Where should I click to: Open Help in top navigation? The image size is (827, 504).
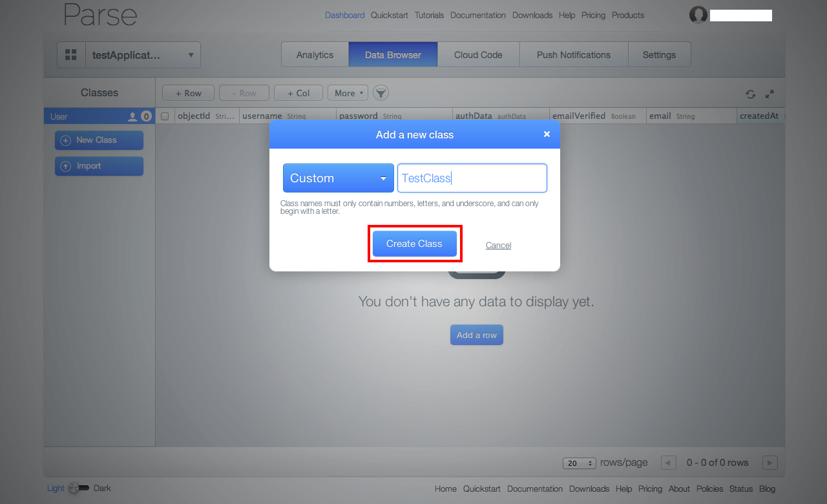coord(567,15)
